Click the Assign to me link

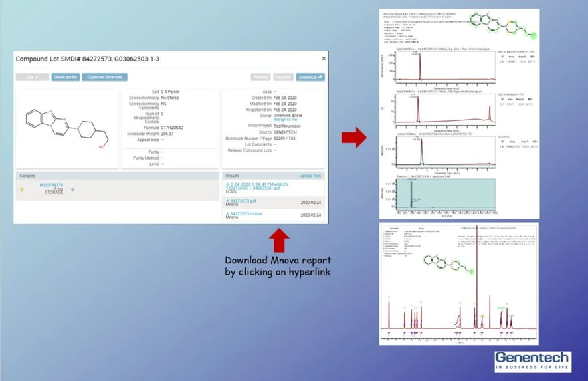tap(285, 120)
